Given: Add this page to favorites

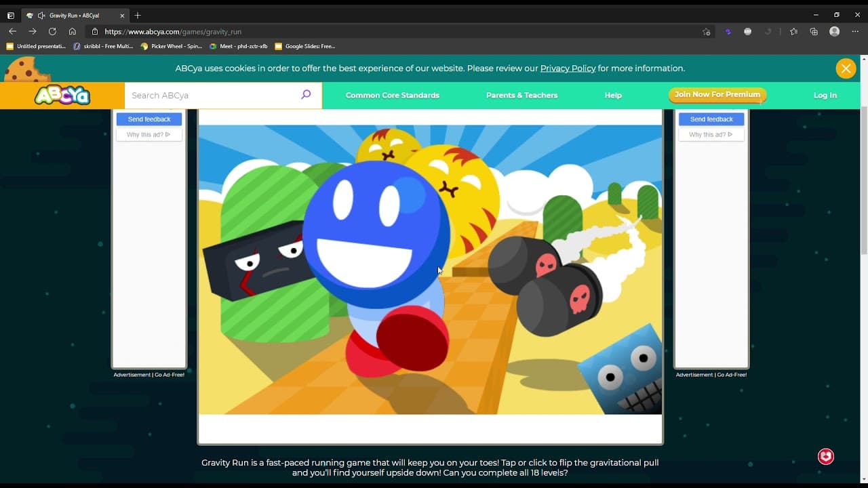Looking at the screenshot, I should [x=706, y=31].
